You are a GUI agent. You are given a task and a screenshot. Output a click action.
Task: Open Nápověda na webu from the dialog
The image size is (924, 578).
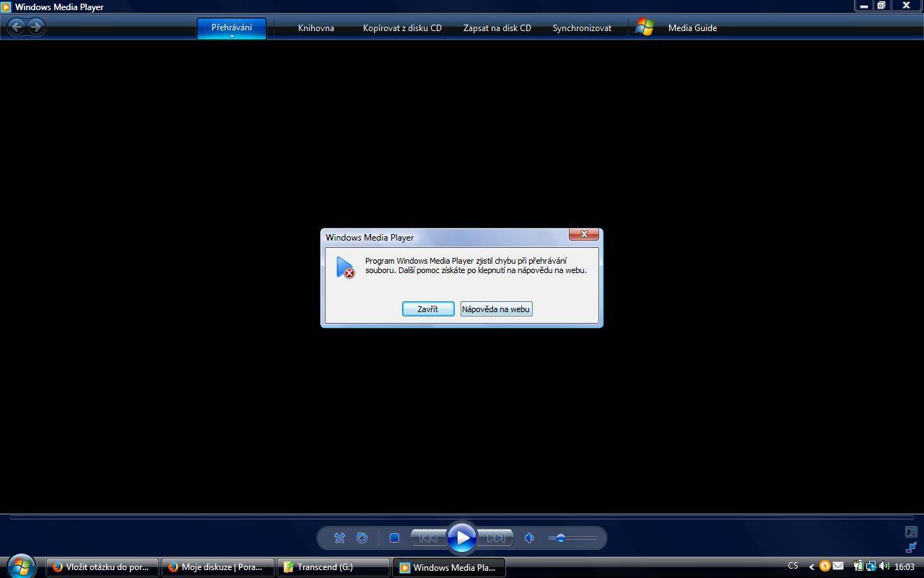(496, 309)
